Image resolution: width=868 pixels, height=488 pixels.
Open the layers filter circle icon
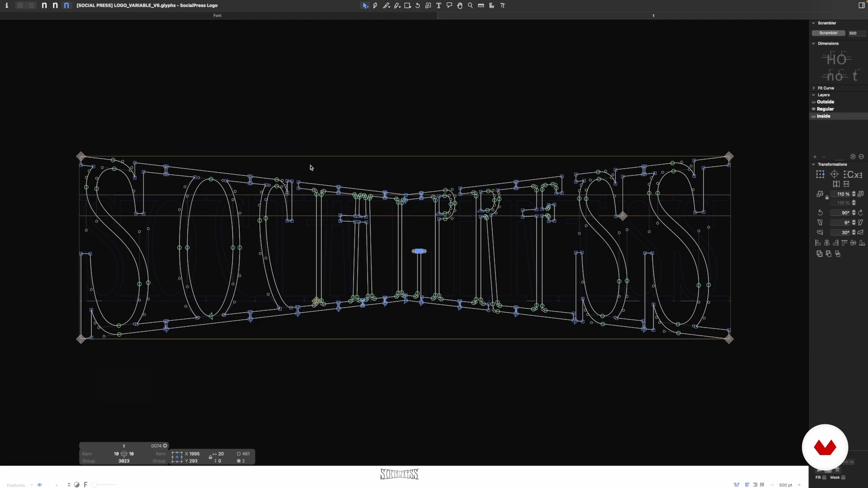pyautogui.click(x=853, y=157)
